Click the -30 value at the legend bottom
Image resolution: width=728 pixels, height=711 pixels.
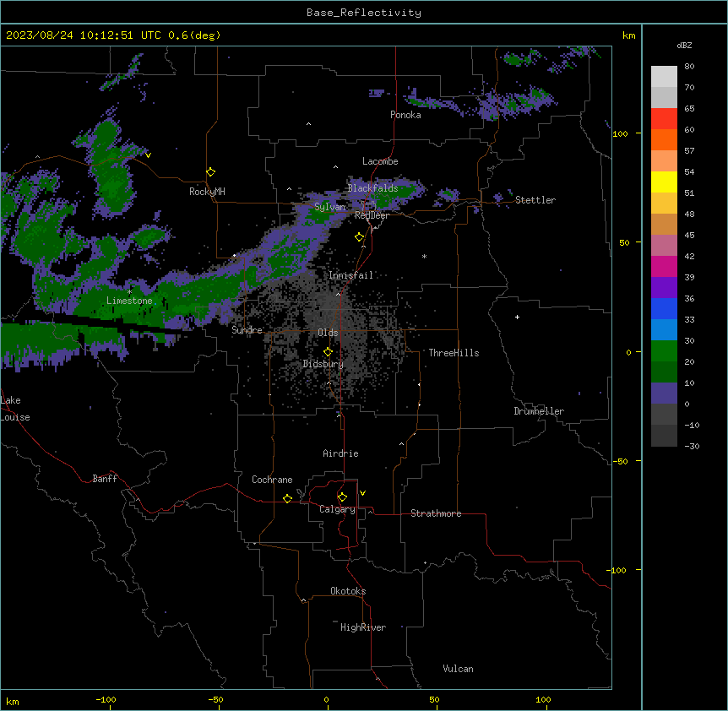click(692, 446)
